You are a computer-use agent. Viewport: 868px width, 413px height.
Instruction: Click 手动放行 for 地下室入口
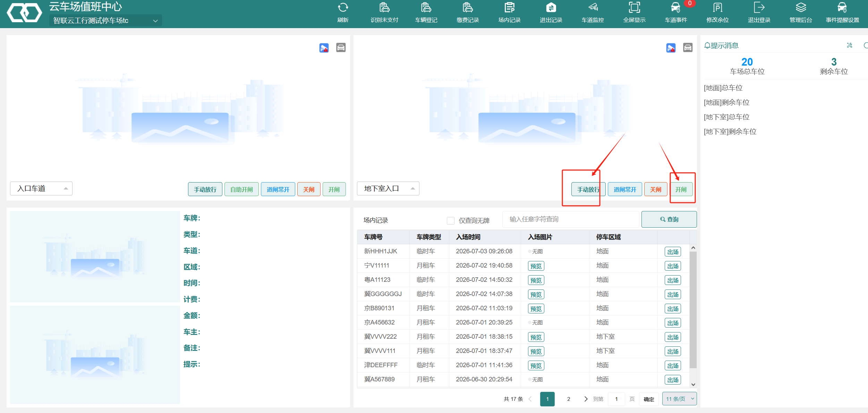click(x=588, y=189)
